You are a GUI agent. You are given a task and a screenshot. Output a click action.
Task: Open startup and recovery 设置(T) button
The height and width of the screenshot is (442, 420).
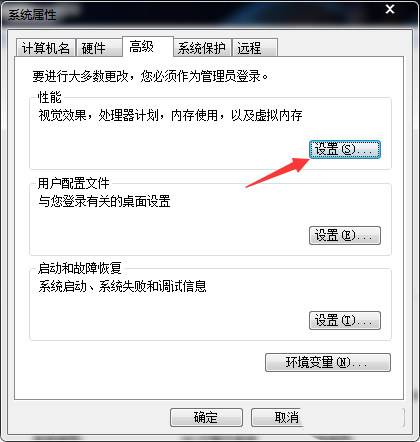pos(345,321)
